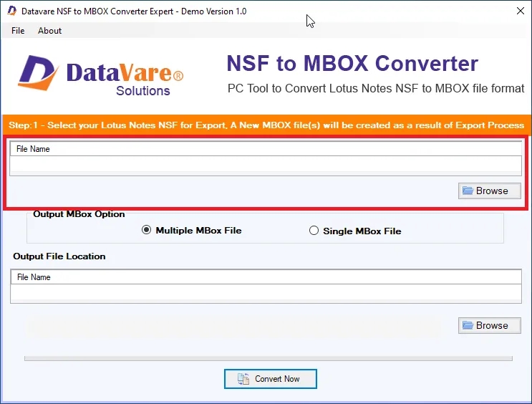Click the 'PC Tool to Convert Lotus Notes' subtitle
This screenshot has width=532, height=404.
376,88
